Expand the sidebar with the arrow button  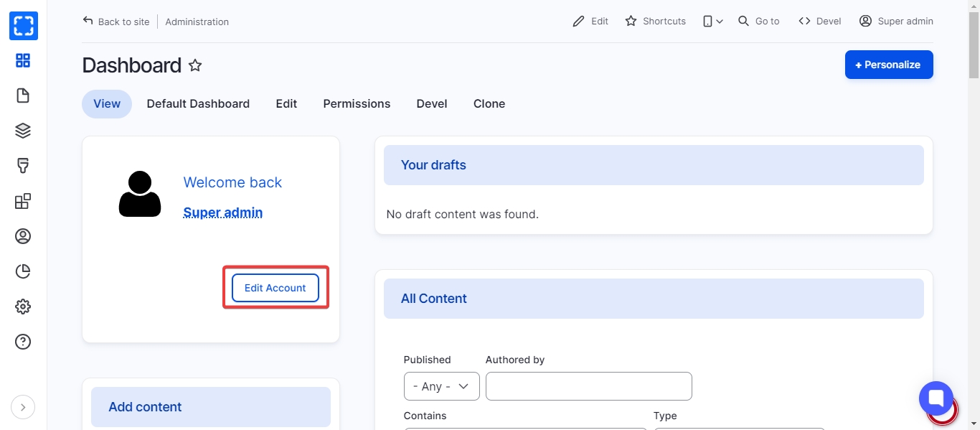point(23,407)
